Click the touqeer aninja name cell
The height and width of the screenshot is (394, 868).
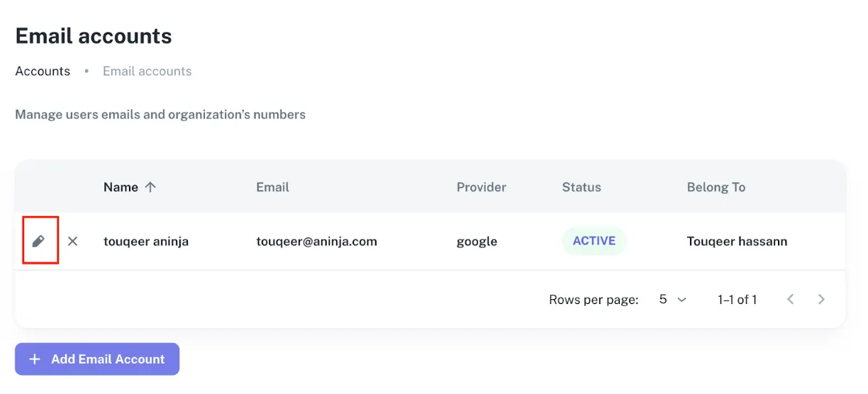point(145,242)
